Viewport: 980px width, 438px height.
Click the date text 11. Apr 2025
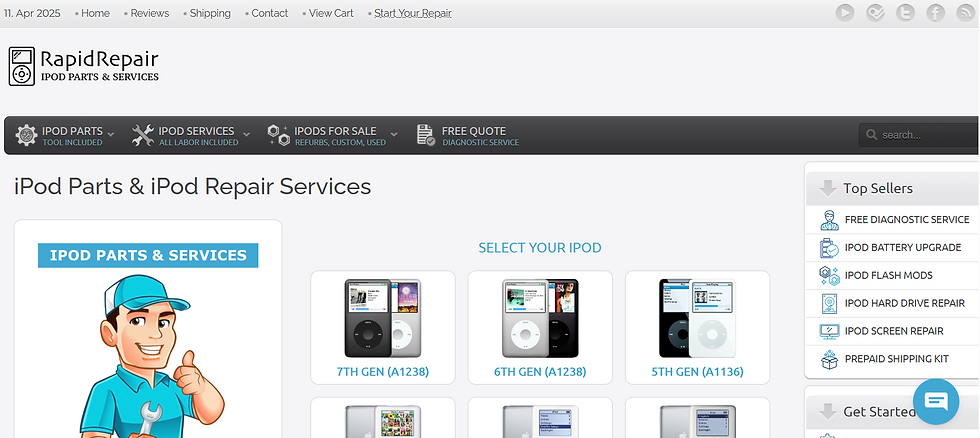pos(32,13)
